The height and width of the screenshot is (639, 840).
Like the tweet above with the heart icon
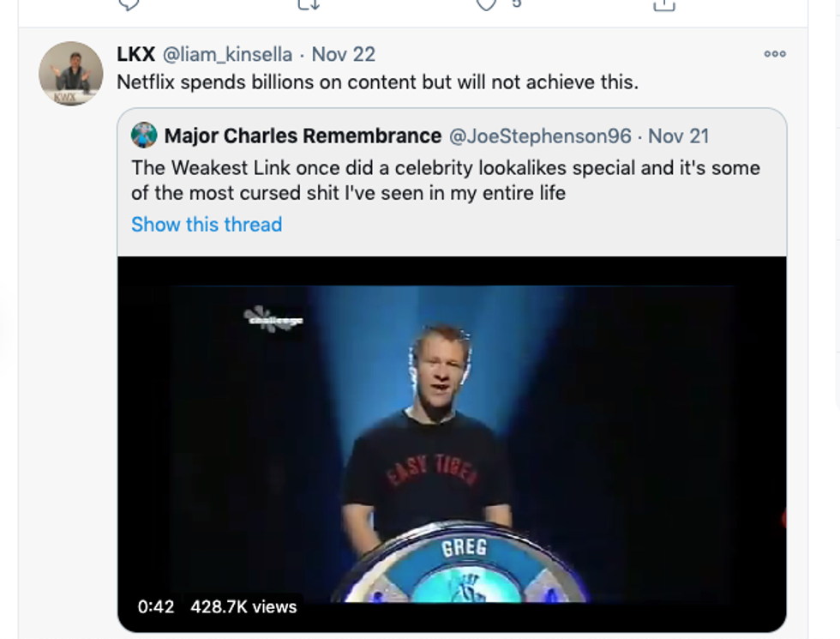click(487, 4)
